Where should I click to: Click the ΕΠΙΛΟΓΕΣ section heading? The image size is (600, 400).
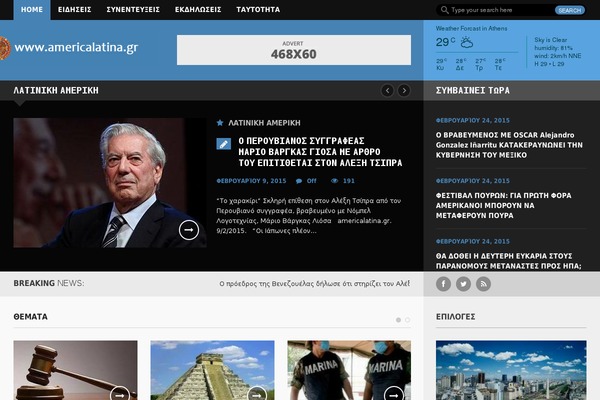tap(455, 317)
